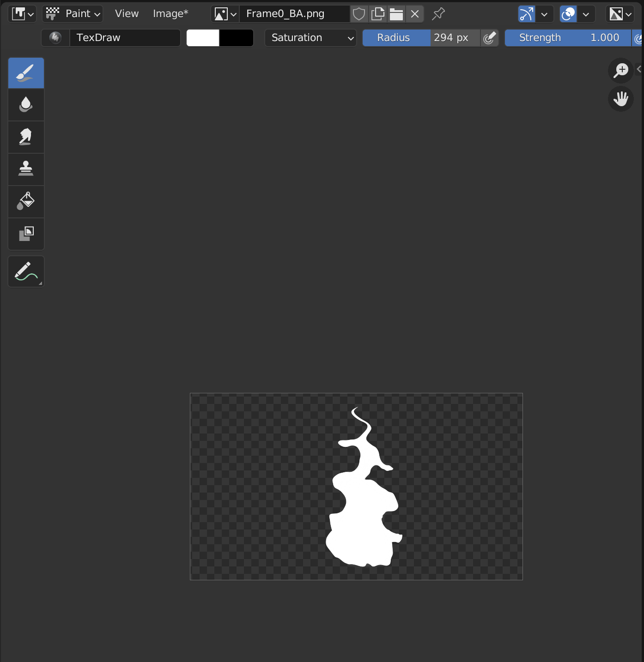This screenshot has height=662, width=644.
Task: Click the new image copy icon
Action: pyautogui.click(x=378, y=14)
